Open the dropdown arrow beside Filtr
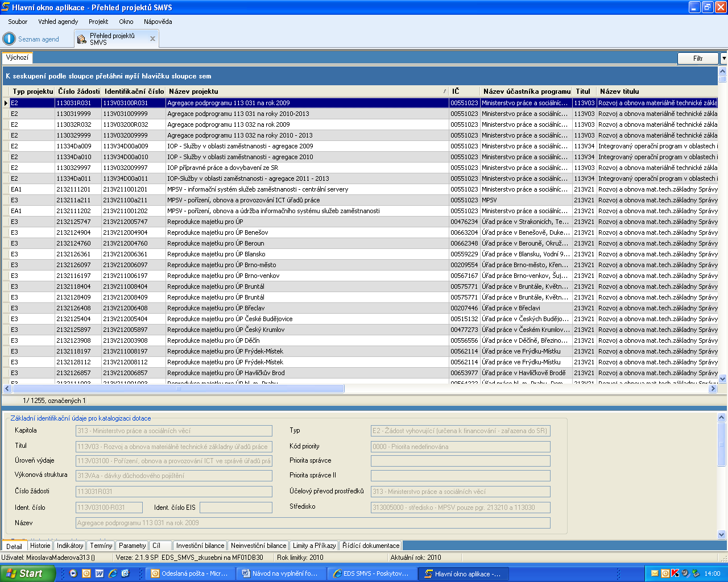 click(723, 59)
